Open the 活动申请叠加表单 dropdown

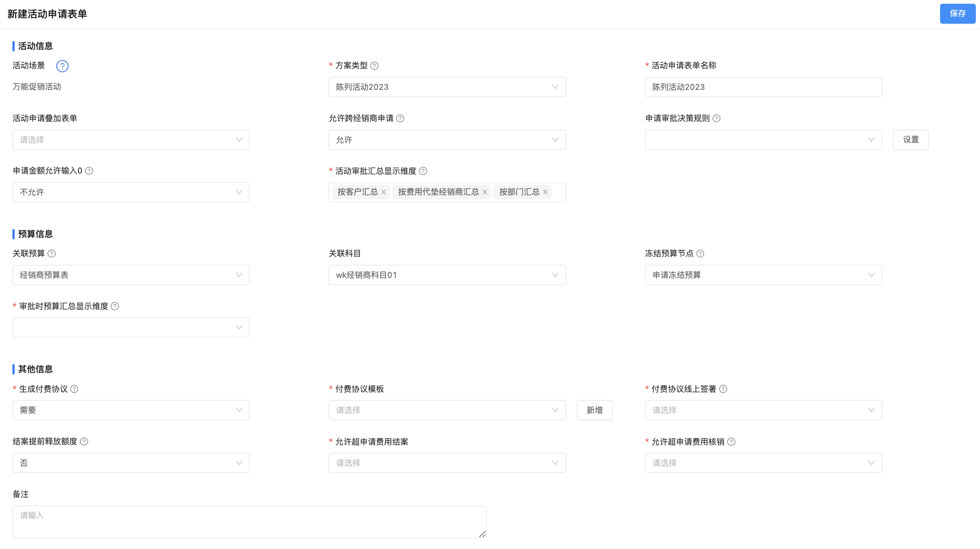coord(131,140)
